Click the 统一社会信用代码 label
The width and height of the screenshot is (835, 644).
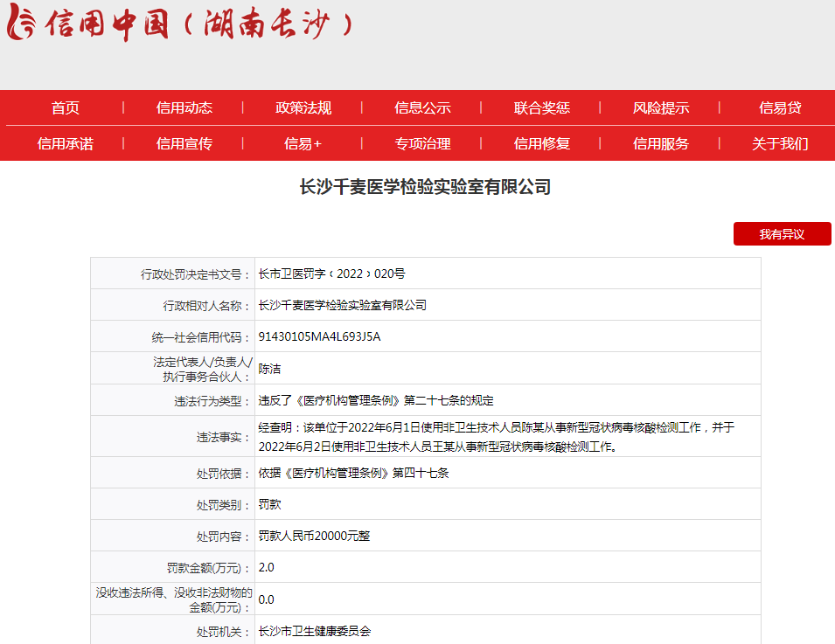(x=201, y=337)
